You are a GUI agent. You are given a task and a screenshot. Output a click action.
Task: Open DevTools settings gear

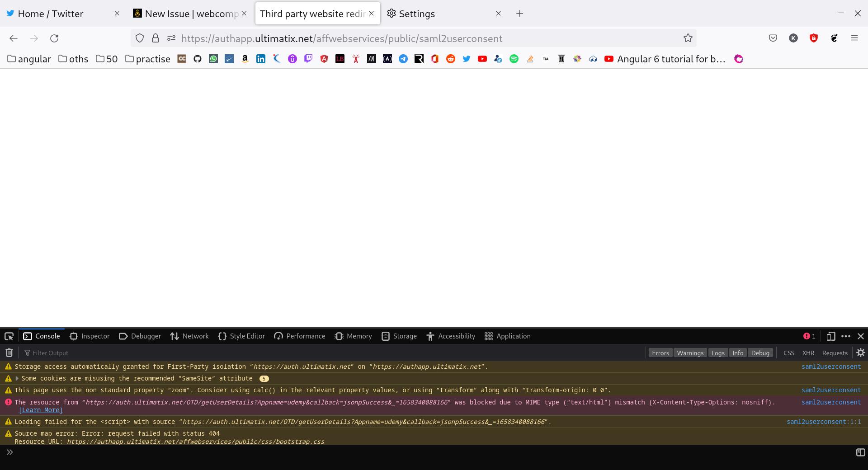(861, 352)
